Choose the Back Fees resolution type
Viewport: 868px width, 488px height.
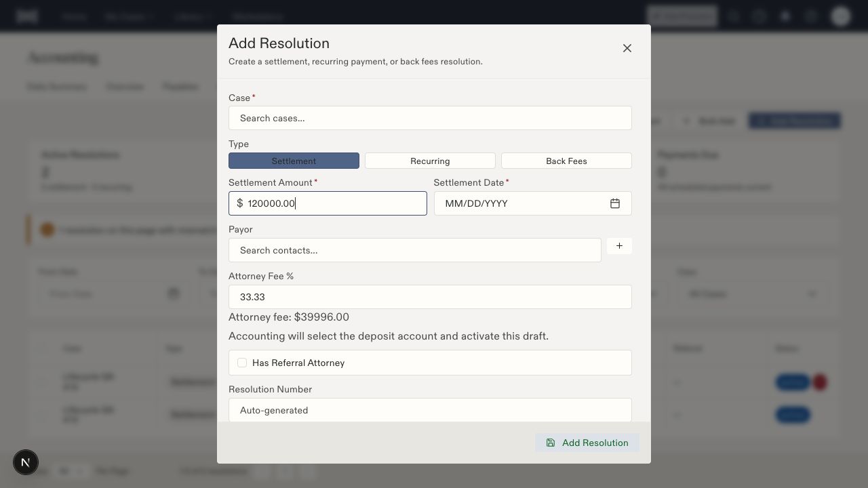click(x=566, y=161)
